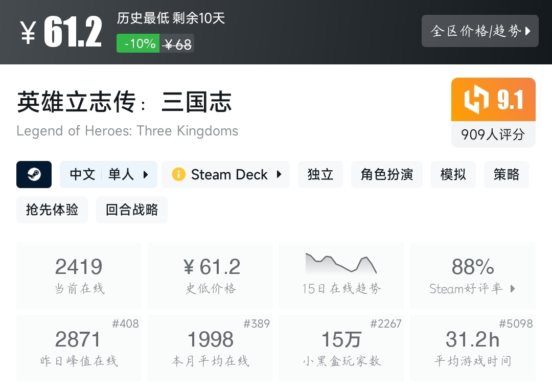Screen dimensions: 552x392
Task: Select the 独立 genre tag
Action: coord(320,174)
